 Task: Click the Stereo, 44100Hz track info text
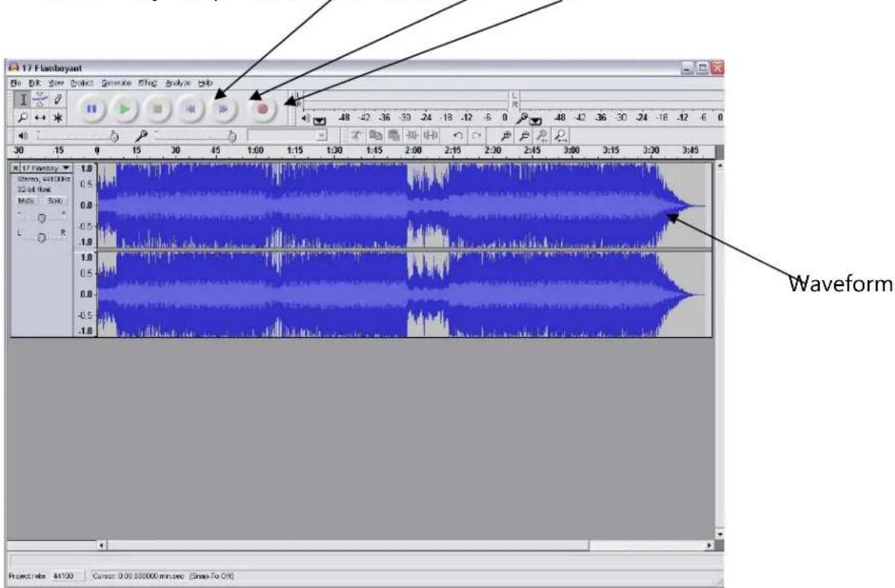(x=44, y=179)
